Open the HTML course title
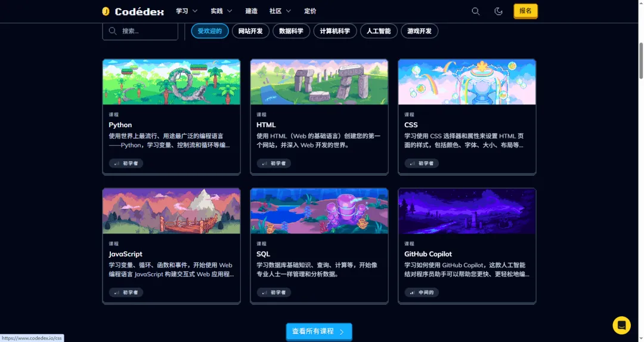Image resolution: width=644 pixels, height=342 pixels. coord(266,125)
